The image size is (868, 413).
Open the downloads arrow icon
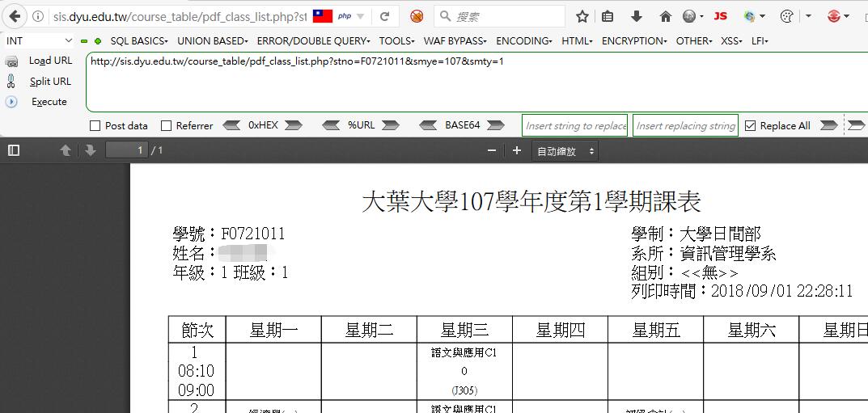point(637,17)
